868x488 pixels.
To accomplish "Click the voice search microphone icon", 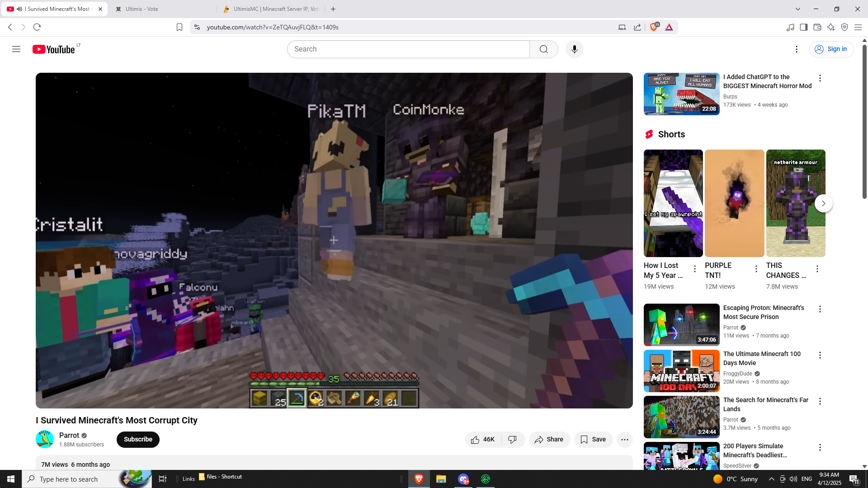I will point(574,49).
